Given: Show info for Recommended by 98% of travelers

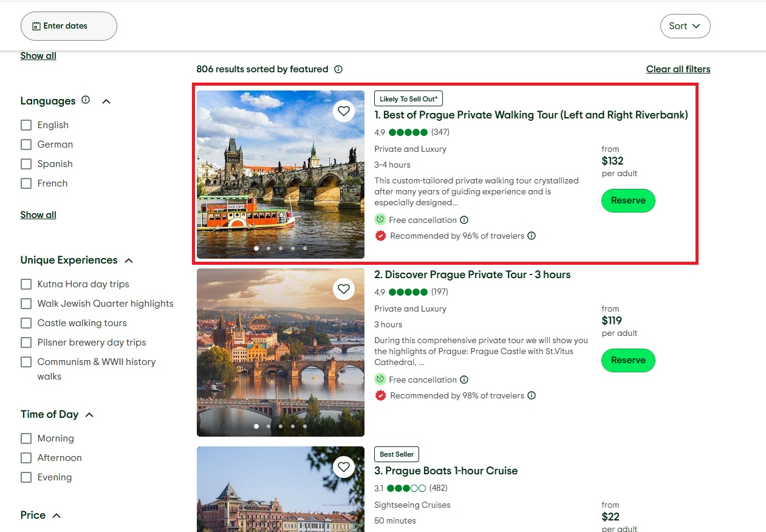Looking at the screenshot, I should (x=532, y=395).
